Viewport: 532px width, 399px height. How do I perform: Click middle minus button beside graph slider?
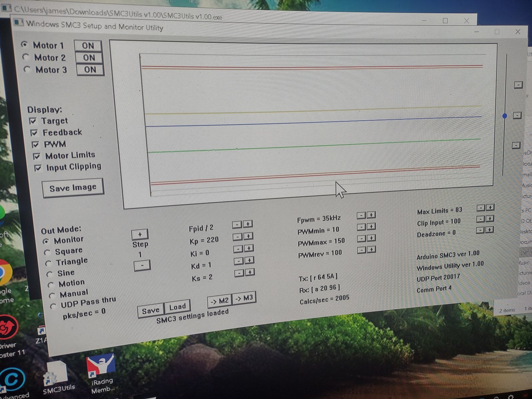[517, 116]
